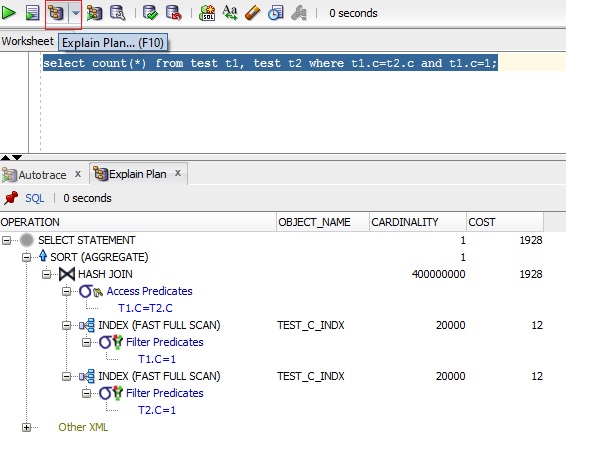Switch to the Autotrace tab
Viewport: 614px width, 460px height.
36,174
